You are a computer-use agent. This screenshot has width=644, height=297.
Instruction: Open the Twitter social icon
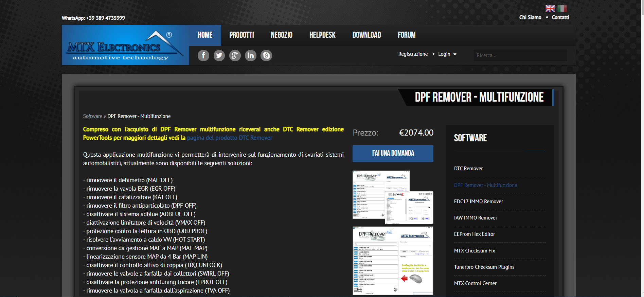pos(219,55)
